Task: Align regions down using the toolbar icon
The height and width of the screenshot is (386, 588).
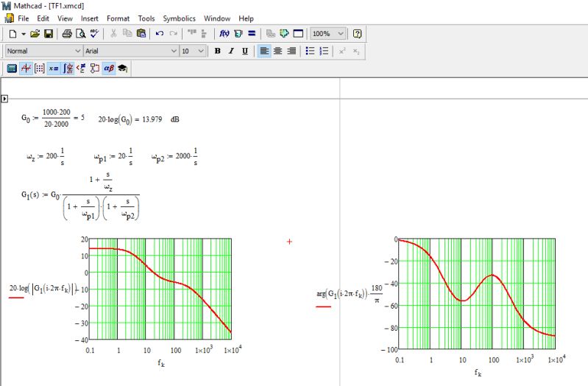Action: [x=204, y=34]
